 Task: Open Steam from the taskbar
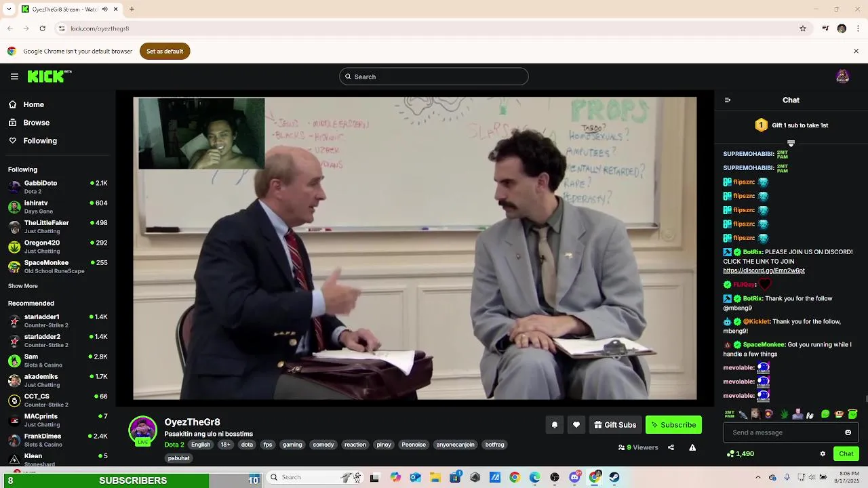(614, 477)
